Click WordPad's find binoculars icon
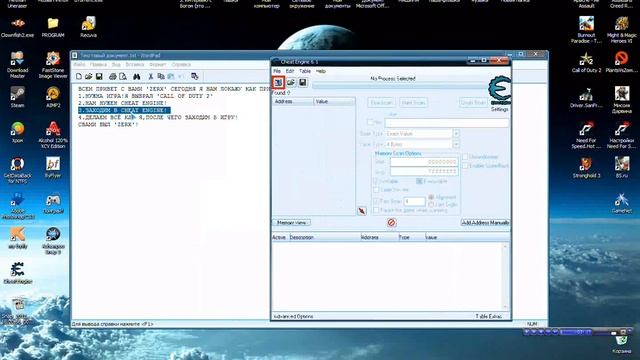The width and height of the screenshot is (640, 360). pyautogui.click(x=136, y=76)
